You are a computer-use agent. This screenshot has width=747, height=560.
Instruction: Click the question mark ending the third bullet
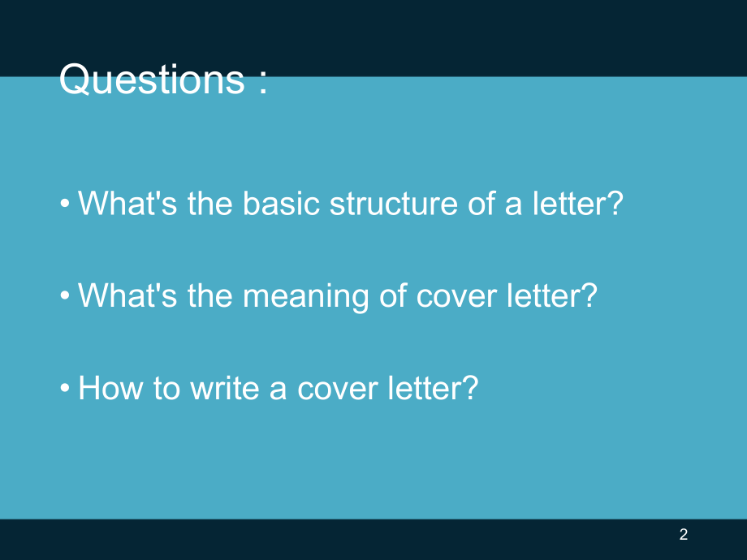tap(471, 389)
